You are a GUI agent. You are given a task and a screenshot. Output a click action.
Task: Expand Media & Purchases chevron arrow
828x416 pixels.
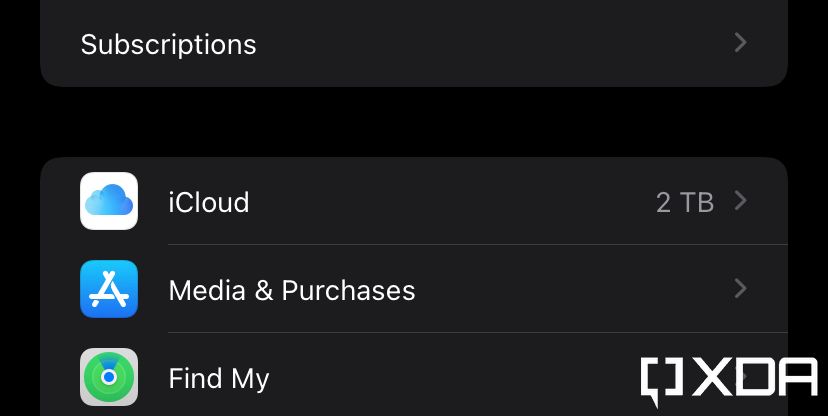740,289
